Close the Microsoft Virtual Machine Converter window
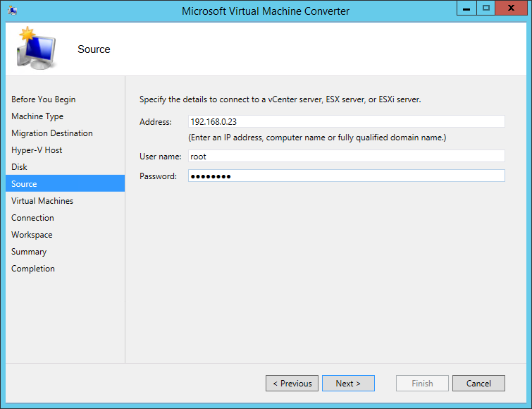Viewport: 532px width, 409px height. (x=511, y=8)
